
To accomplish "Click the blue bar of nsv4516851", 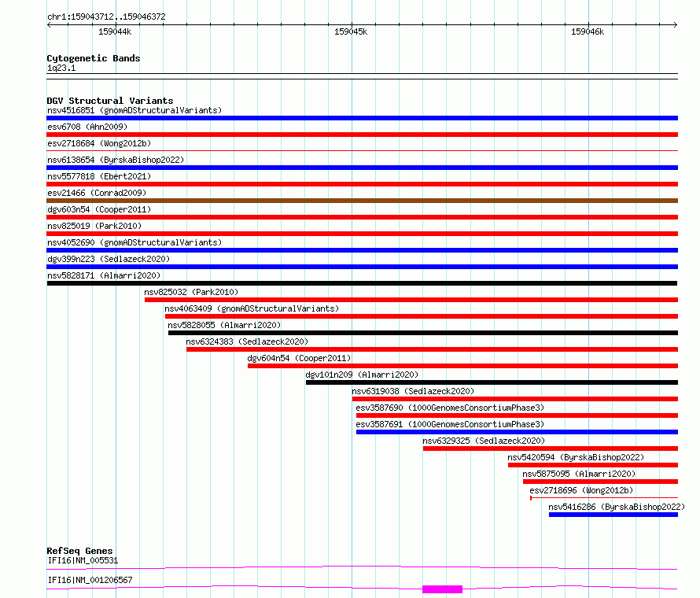I will pyautogui.click(x=362, y=118).
